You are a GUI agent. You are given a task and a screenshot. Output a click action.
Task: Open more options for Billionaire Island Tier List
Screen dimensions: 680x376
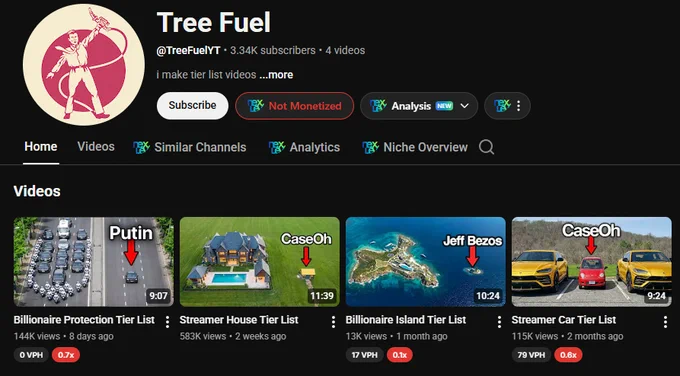click(x=499, y=321)
